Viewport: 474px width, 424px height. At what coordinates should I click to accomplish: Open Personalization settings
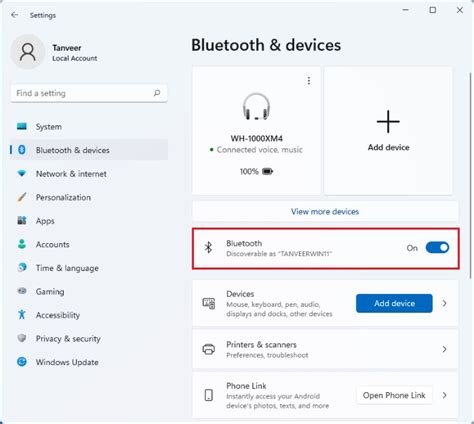point(89,197)
